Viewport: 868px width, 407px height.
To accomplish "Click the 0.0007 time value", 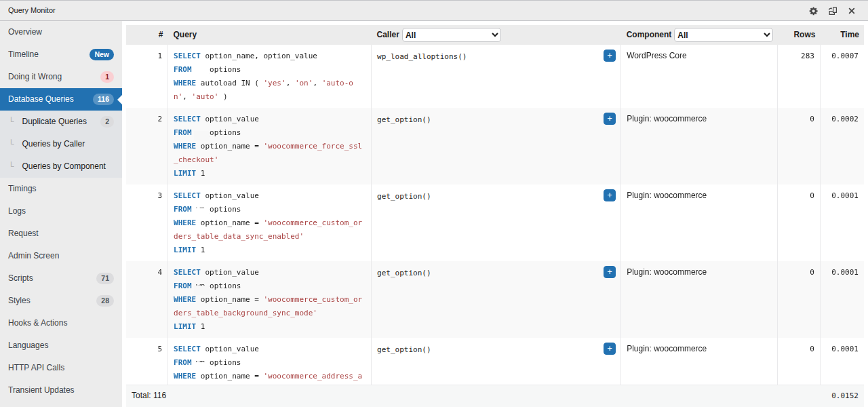I will point(845,56).
